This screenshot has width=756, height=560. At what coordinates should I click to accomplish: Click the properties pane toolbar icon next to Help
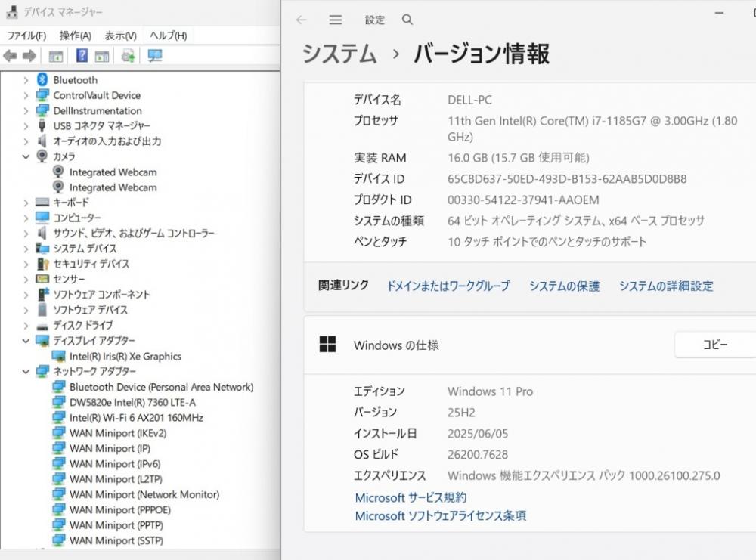point(102,57)
